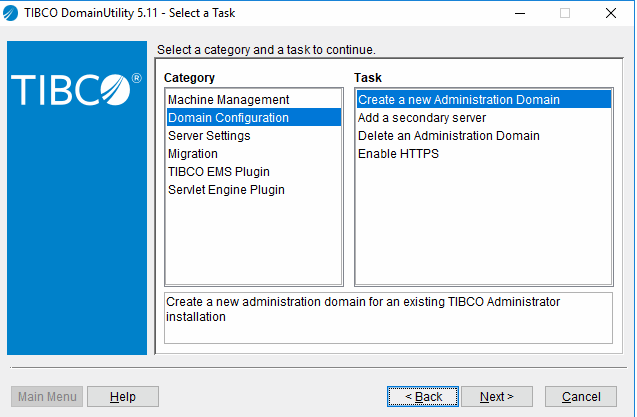Select Machine Management category

[x=228, y=100]
